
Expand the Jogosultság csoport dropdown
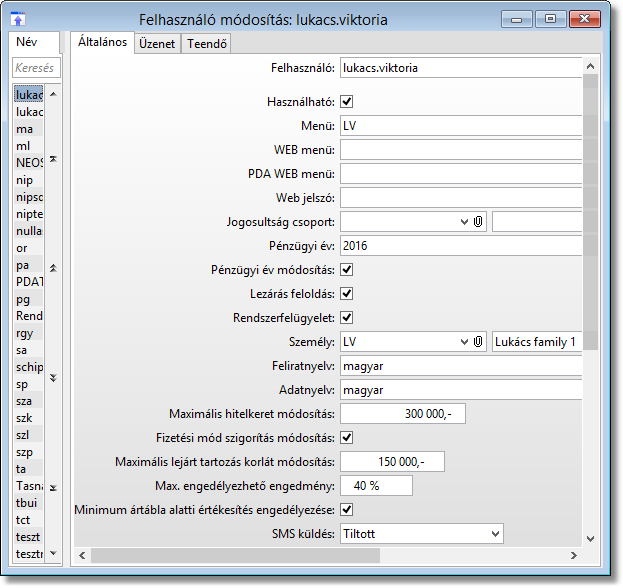[x=464, y=222]
